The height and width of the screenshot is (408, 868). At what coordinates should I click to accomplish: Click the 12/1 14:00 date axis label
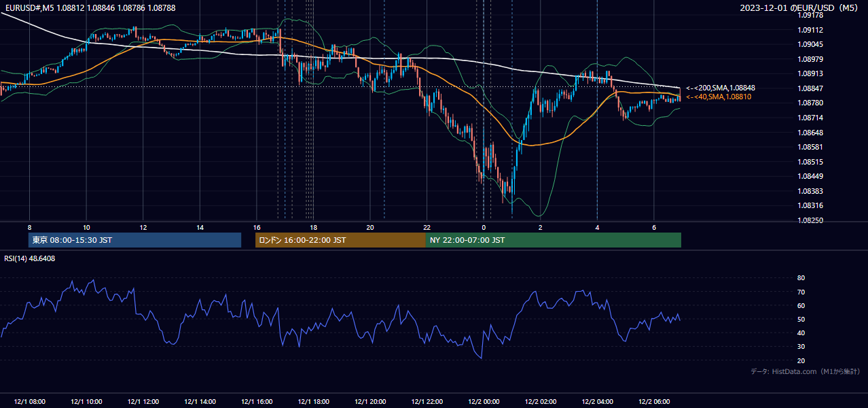pyautogui.click(x=200, y=402)
